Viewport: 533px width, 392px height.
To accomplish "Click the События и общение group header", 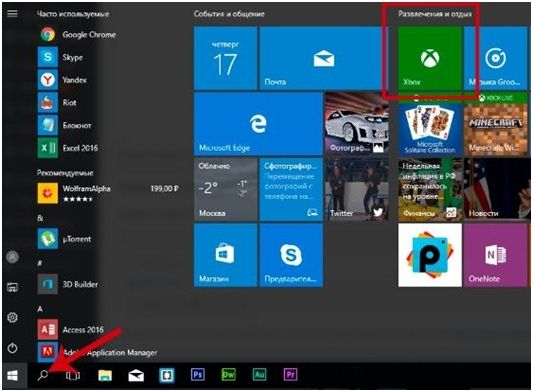I will [229, 14].
